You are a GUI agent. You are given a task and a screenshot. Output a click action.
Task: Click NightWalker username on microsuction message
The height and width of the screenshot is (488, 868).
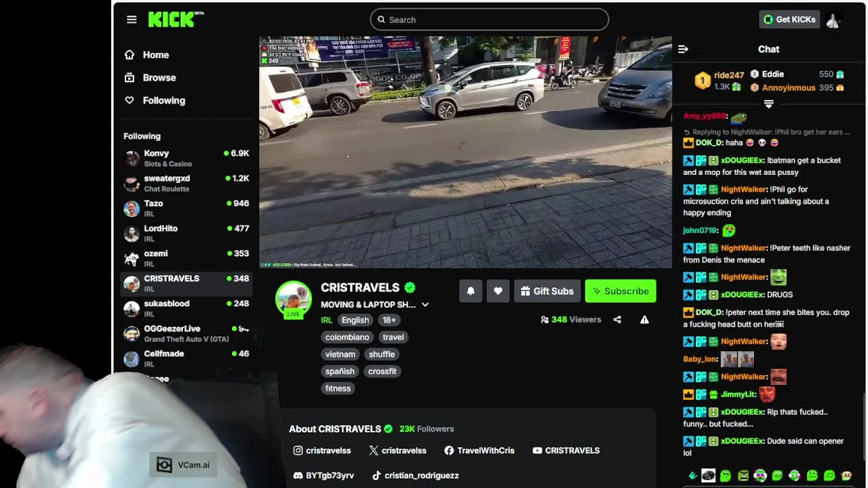743,190
